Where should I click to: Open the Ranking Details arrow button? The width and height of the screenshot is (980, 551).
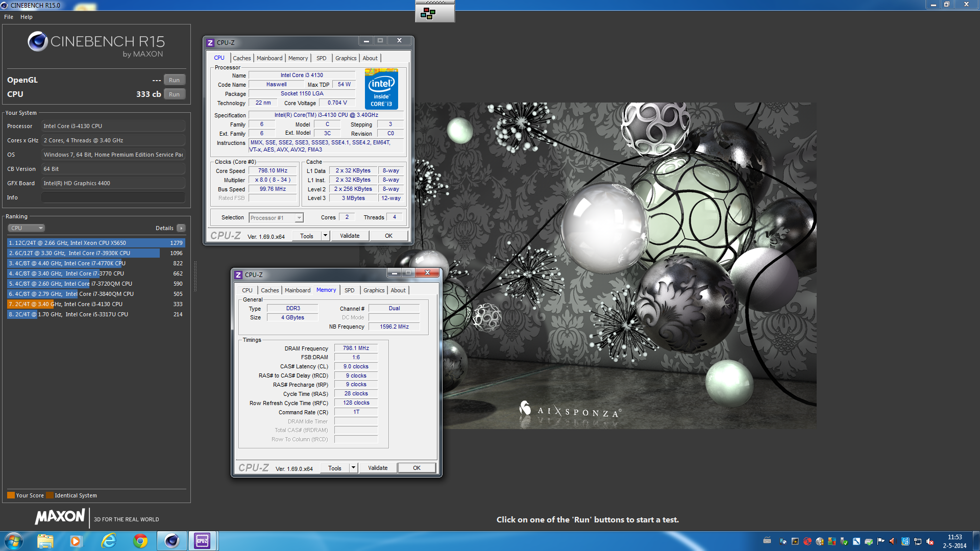181,228
